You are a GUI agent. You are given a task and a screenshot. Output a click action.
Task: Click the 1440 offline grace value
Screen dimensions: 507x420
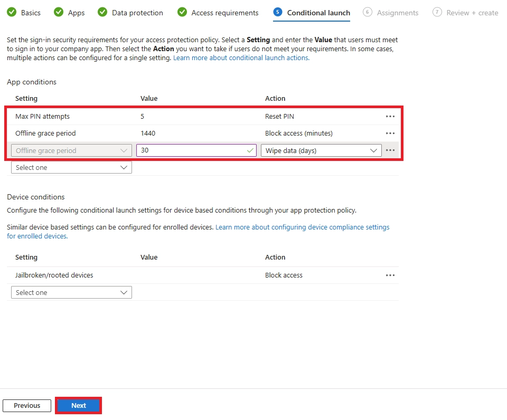pyautogui.click(x=148, y=133)
